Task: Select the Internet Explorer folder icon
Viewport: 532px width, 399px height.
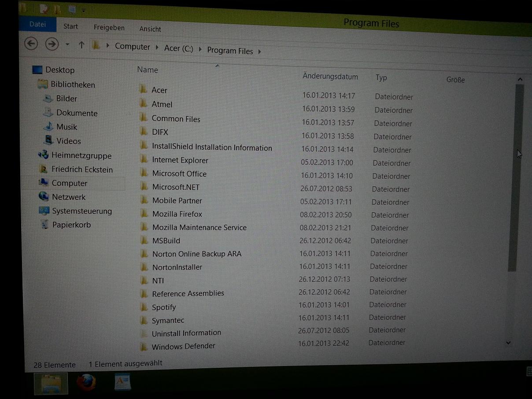Action: [x=144, y=159]
